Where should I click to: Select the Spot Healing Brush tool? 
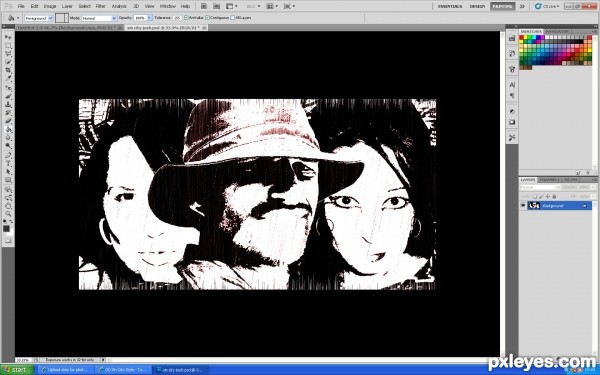point(8,89)
